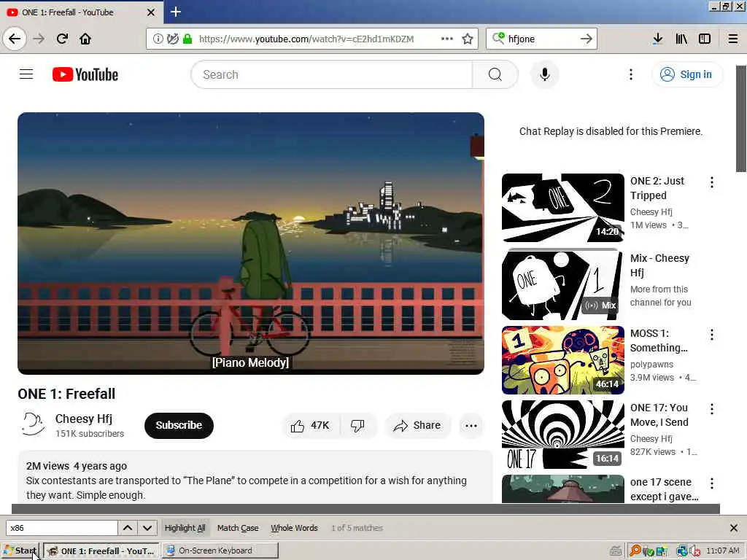Click the video player frame

click(251, 244)
